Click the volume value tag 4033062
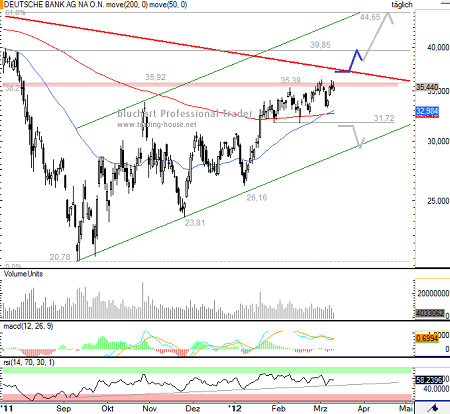This screenshot has width=450, height=414. 430,313
